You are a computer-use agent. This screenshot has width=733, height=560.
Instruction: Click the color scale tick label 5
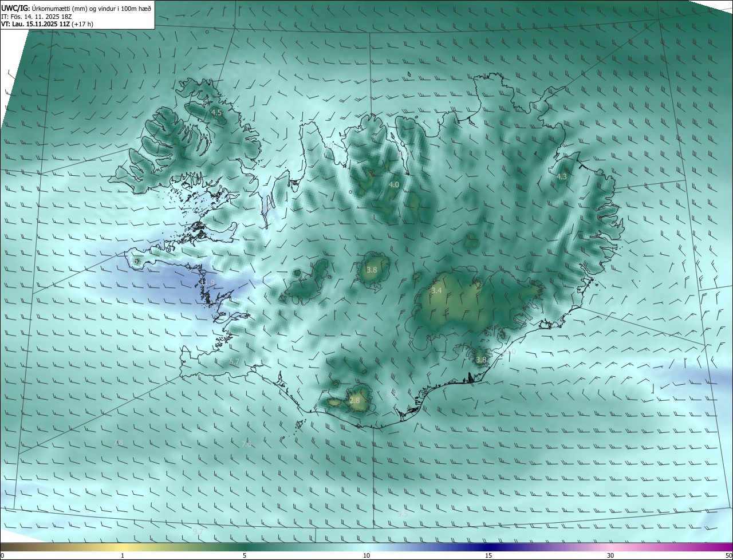[x=245, y=555]
